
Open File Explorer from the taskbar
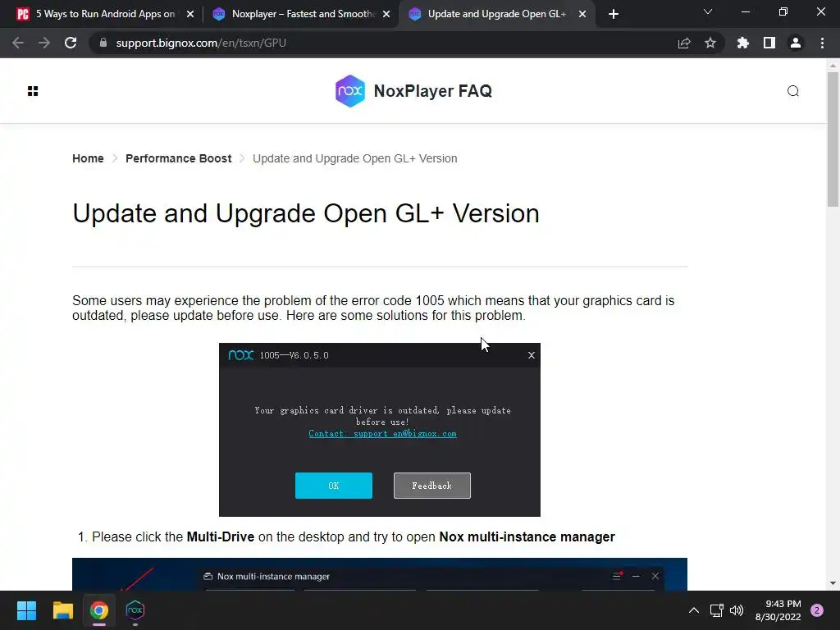point(62,610)
